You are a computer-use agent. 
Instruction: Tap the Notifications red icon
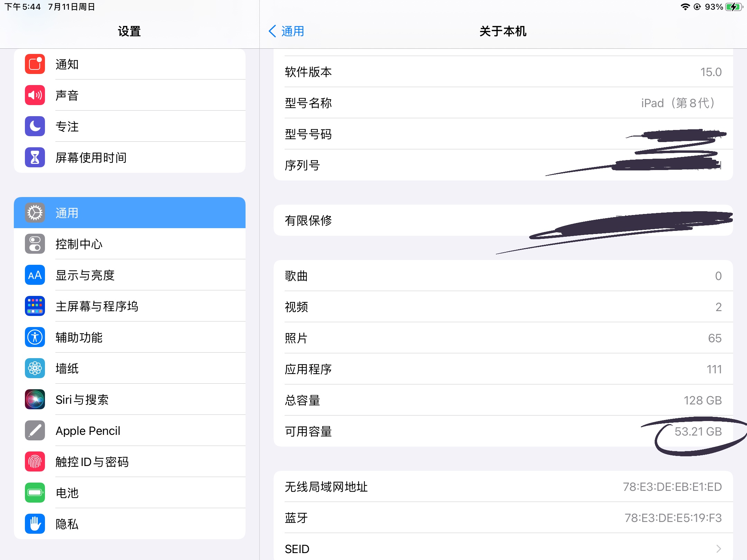tap(35, 64)
